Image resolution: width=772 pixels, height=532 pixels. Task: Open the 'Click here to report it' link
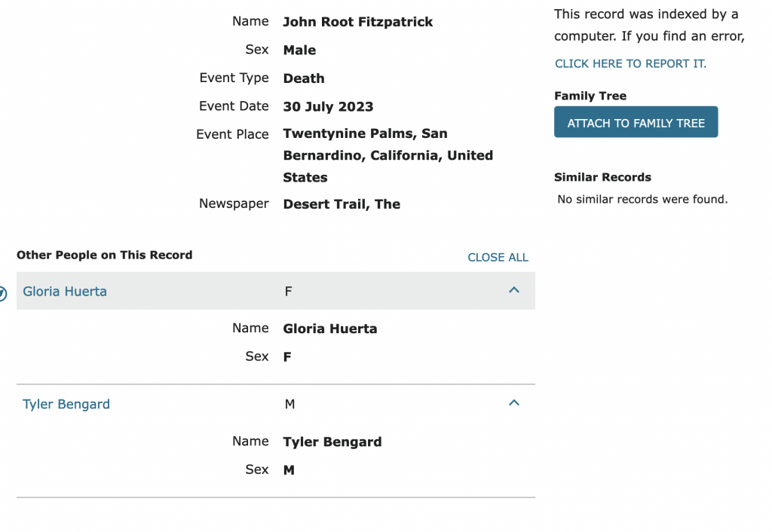[630, 63]
